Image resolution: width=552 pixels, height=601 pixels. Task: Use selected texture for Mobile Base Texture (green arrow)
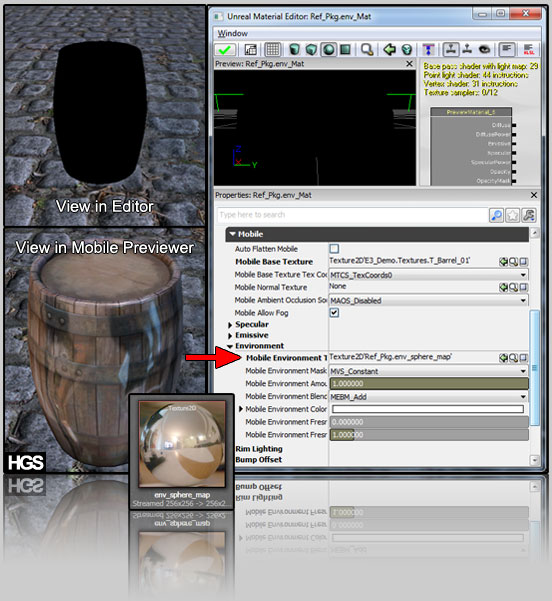pos(503,262)
